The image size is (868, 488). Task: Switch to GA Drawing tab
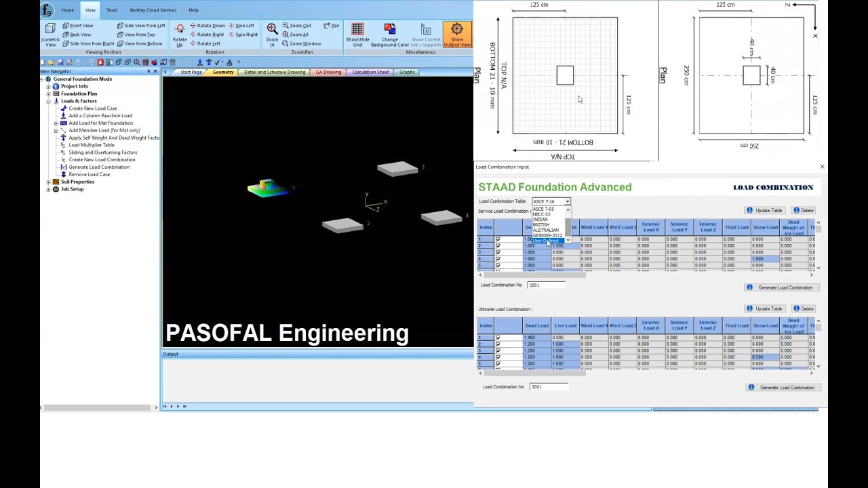pos(328,72)
